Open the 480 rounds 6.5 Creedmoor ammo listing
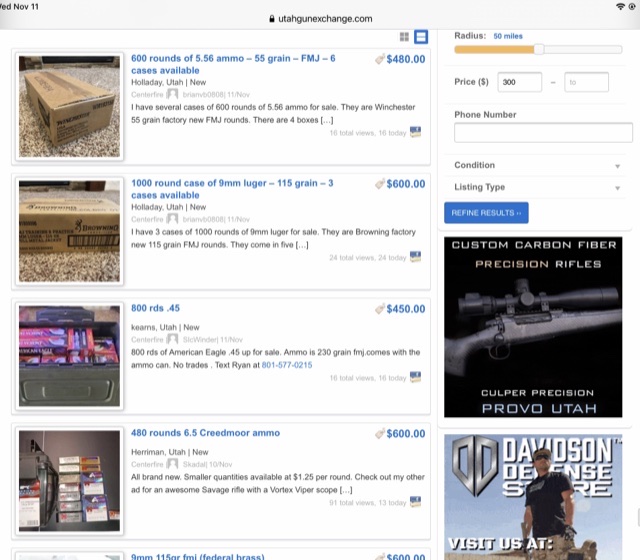 click(205, 433)
